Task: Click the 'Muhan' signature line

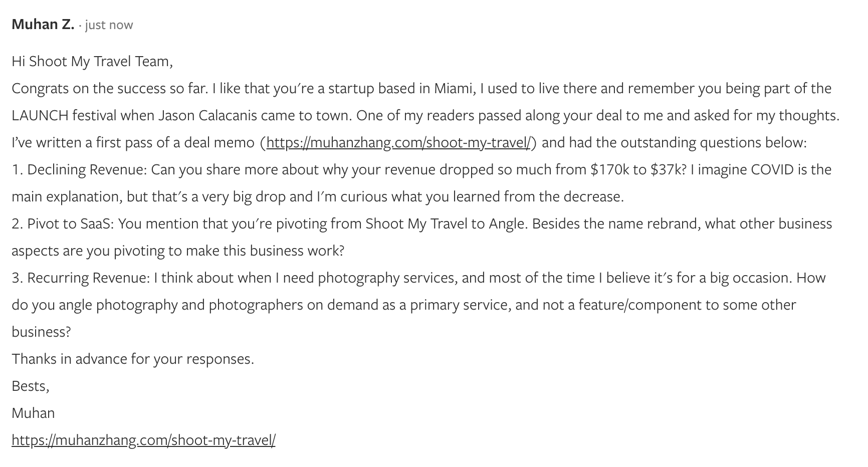Action: 33,413
